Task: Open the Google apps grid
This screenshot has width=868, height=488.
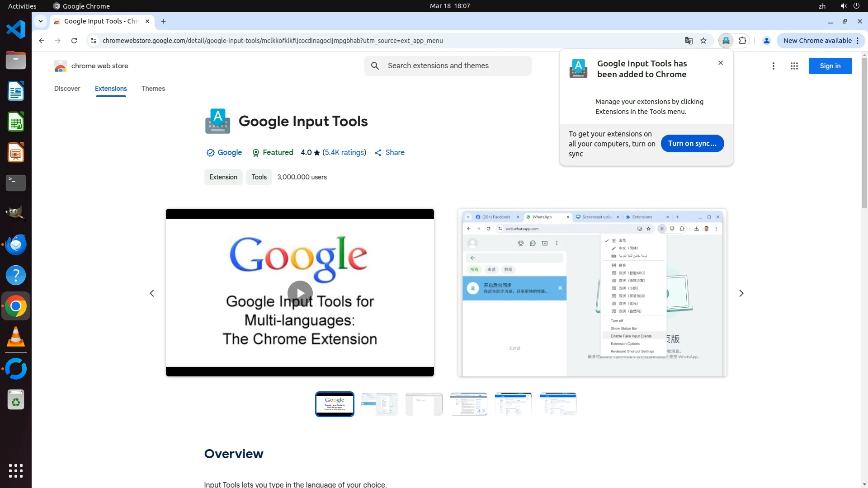Action: point(794,66)
